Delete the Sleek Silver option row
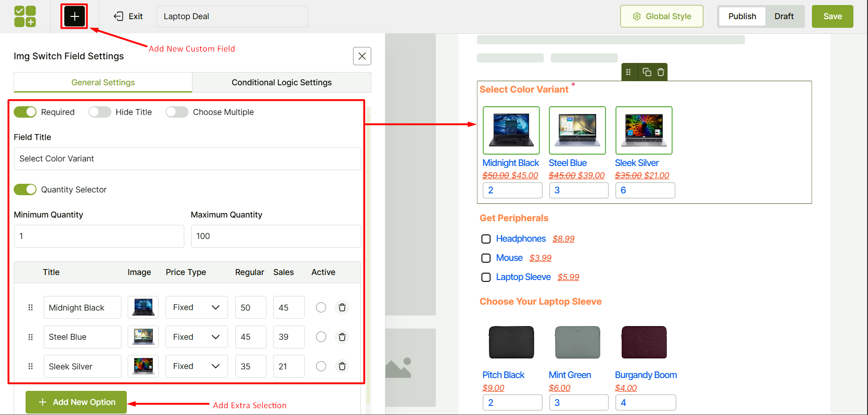Screen dimensions: 868x415 tap(342, 366)
